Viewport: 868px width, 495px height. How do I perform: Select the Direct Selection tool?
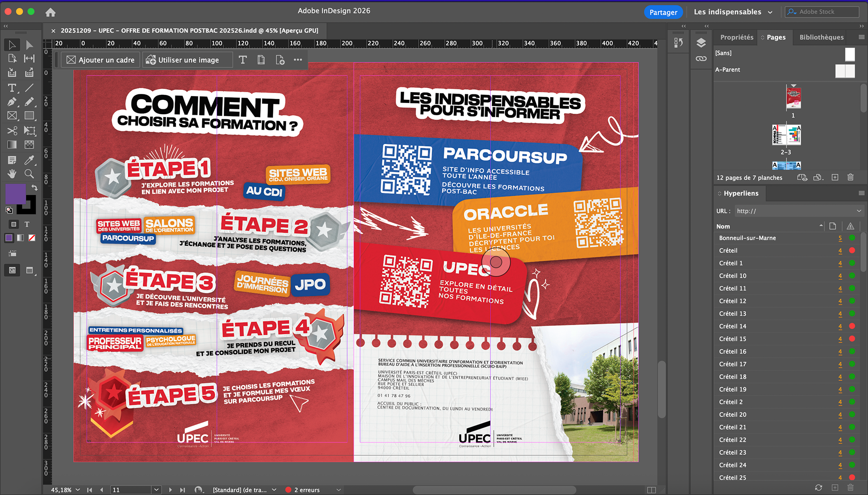click(29, 45)
